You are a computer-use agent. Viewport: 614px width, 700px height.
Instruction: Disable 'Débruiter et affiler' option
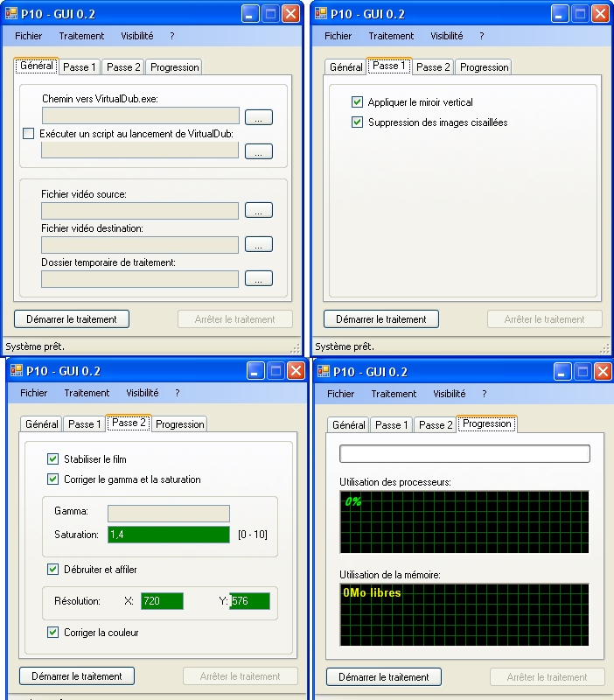tap(52, 570)
